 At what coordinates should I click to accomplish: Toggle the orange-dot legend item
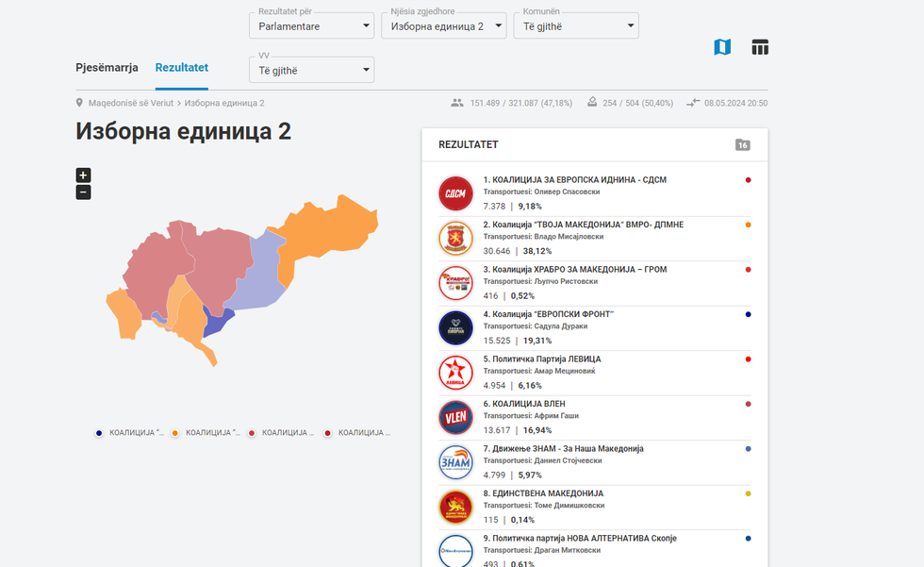tap(207, 433)
